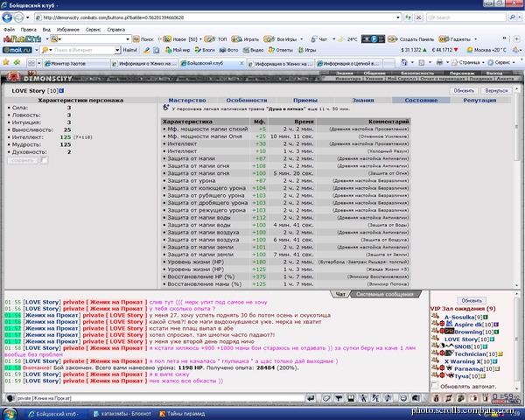This screenshot has height=420, width=525.
Task: Click Обновить button above player list
Action: coord(472,300)
